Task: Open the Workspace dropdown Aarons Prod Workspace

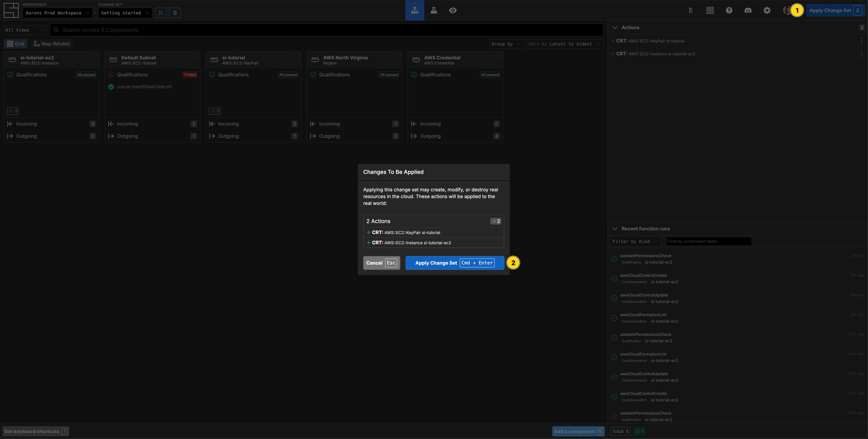Action: tap(57, 13)
